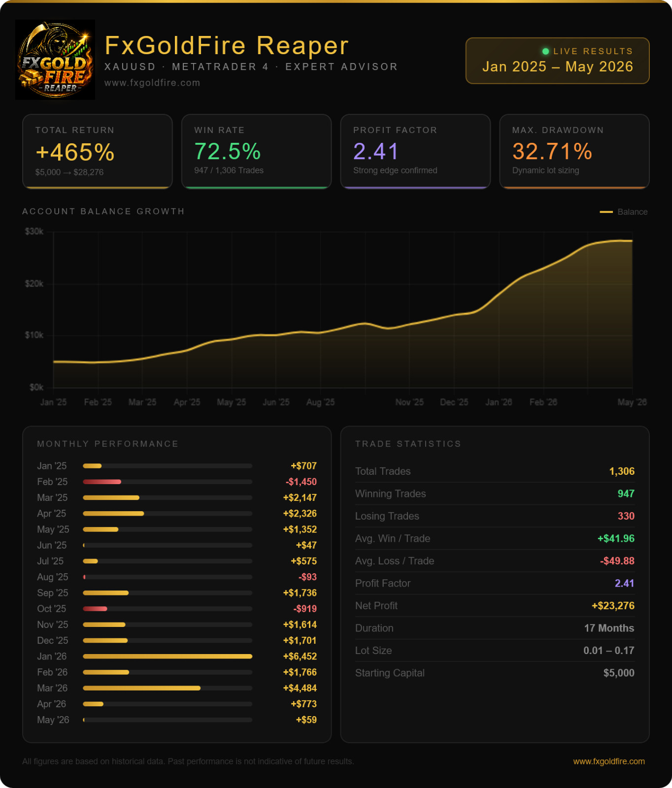Click the Net Profit value '+$23,276'
672x788 pixels.
(613, 606)
